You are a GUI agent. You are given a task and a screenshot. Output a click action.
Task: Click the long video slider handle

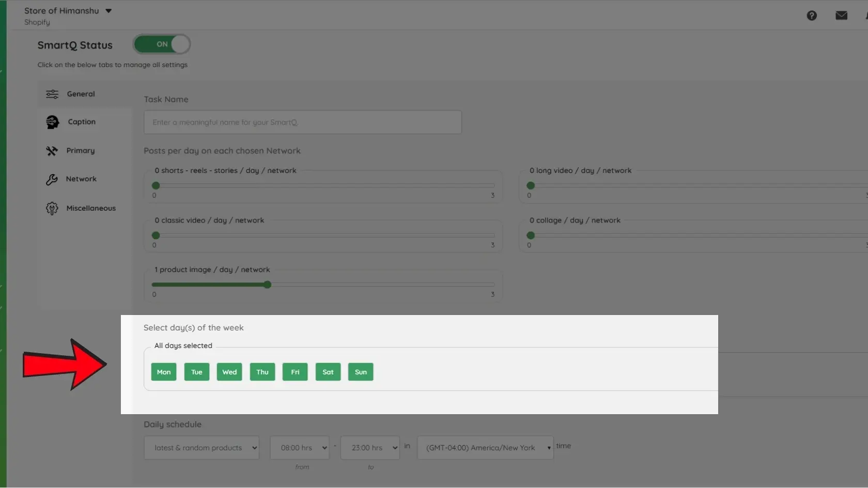[x=531, y=185]
